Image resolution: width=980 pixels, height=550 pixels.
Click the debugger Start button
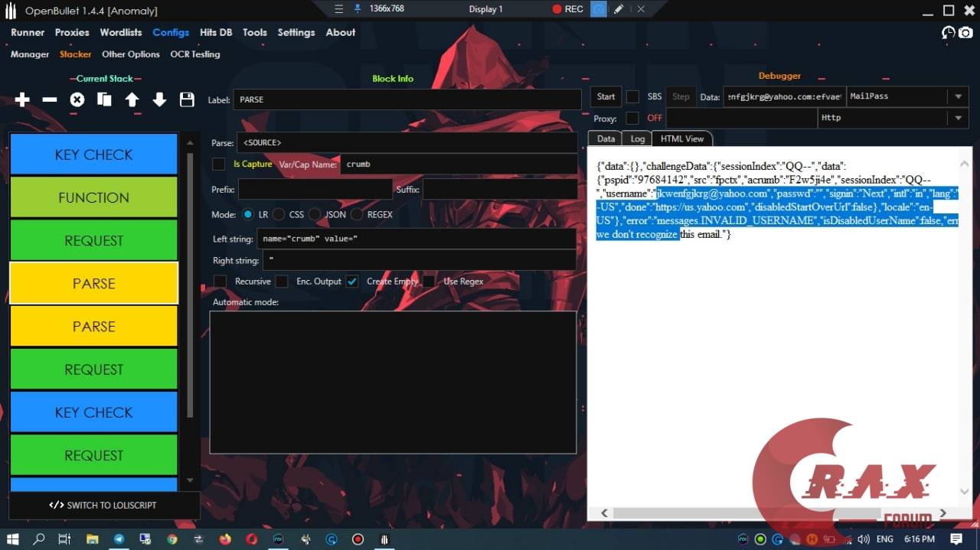(x=606, y=97)
